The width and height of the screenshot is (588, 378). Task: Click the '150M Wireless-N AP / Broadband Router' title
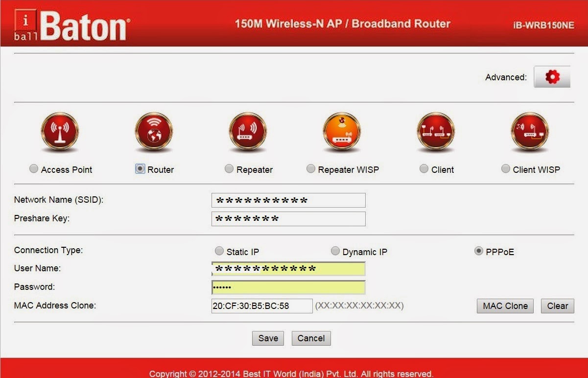343,24
